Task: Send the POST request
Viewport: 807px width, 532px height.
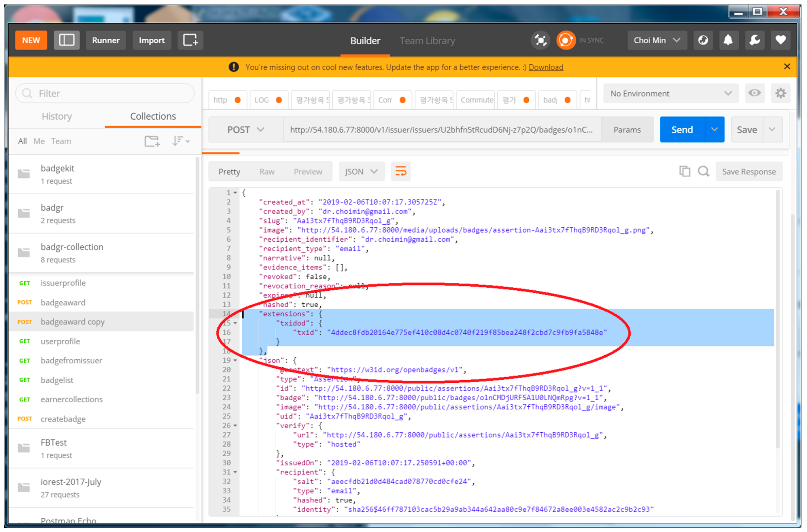Action: pyautogui.click(x=682, y=130)
